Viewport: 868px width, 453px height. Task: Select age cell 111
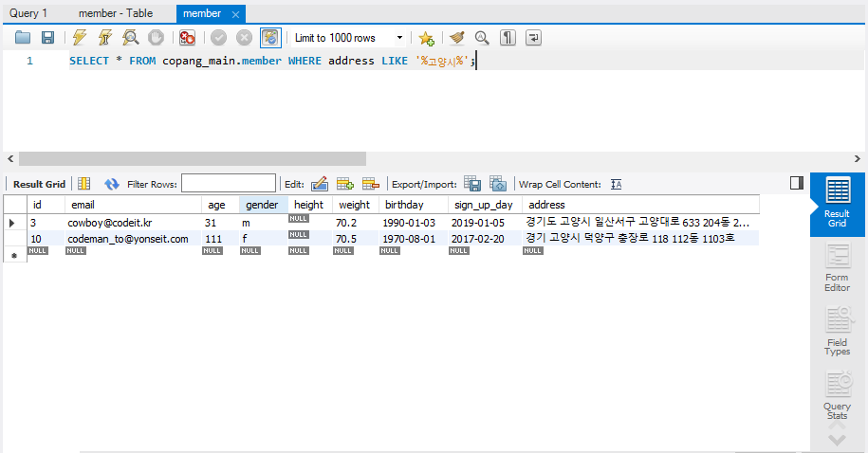(220, 239)
